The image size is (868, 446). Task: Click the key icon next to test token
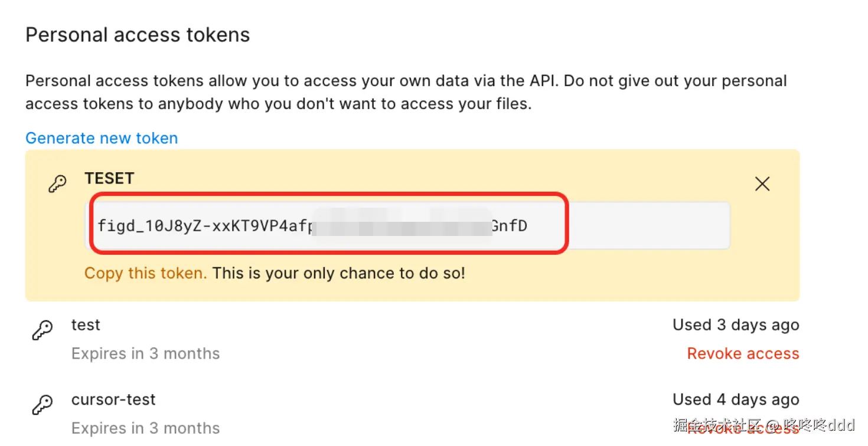42,330
